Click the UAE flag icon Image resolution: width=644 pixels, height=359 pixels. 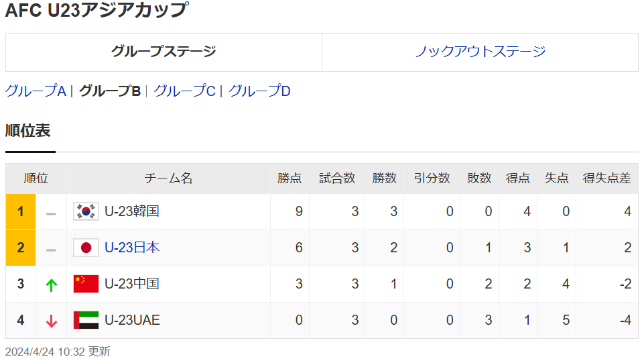pyautogui.click(x=86, y=320)
